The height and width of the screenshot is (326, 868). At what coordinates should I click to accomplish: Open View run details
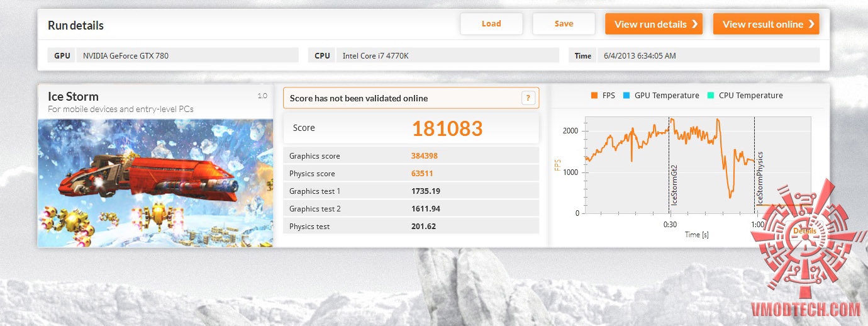(654, 24)
